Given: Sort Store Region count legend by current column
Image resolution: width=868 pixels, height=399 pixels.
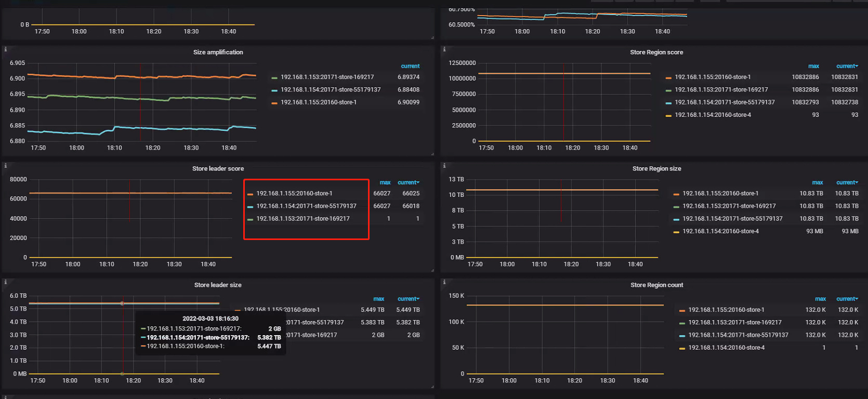Looking at the screenshot, I should [x=847, y=299].
